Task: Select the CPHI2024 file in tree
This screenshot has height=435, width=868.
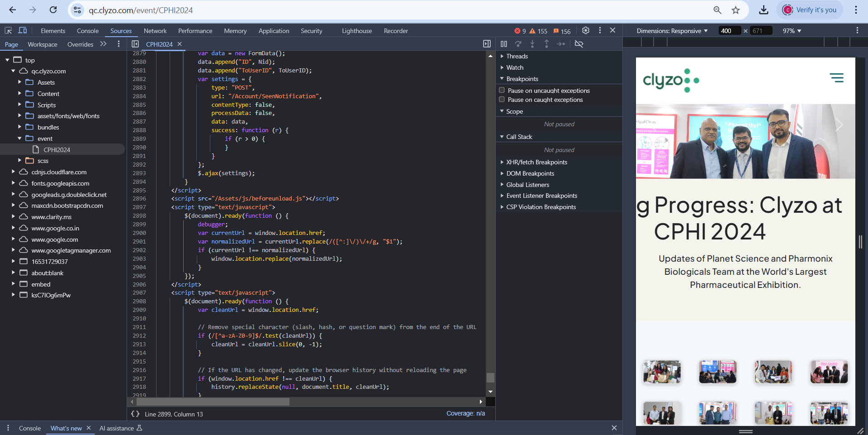Action: tap(57, 150)
